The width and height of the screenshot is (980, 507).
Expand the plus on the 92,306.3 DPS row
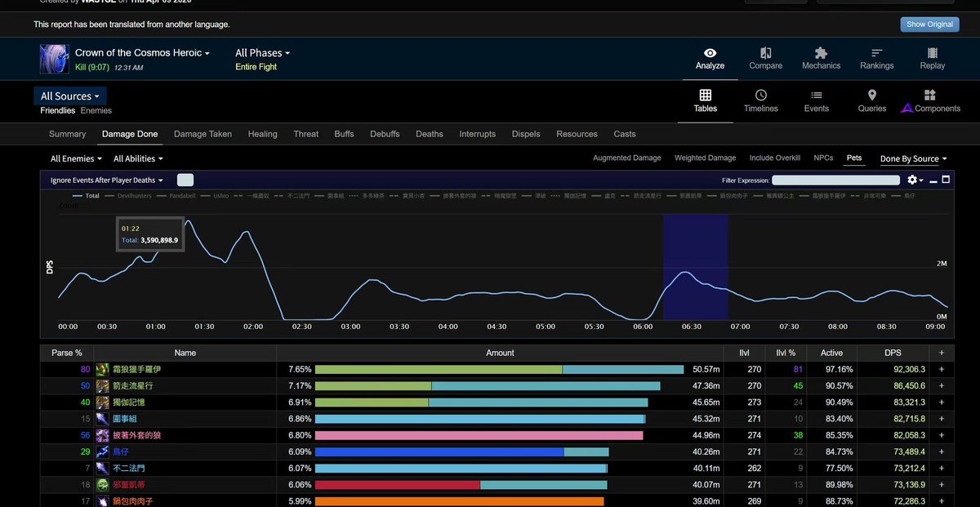942,370
